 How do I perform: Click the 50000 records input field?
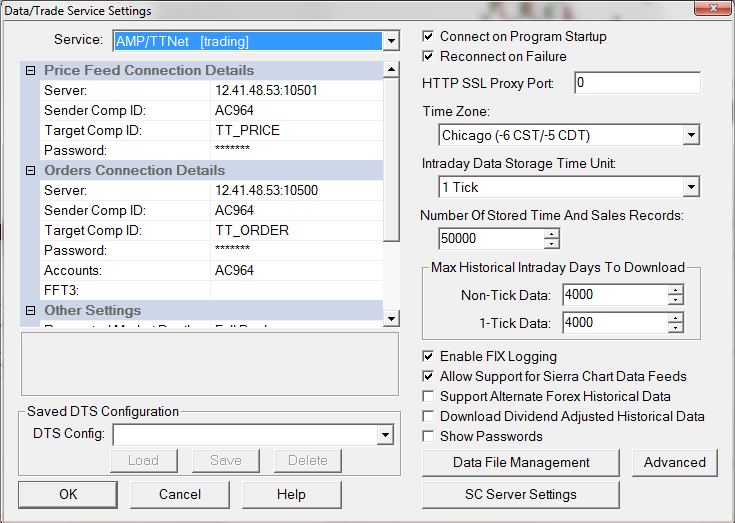(x=492, y=239)
